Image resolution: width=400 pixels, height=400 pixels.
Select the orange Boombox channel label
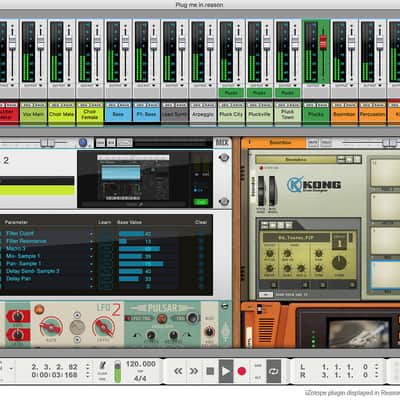pos(344,114)
